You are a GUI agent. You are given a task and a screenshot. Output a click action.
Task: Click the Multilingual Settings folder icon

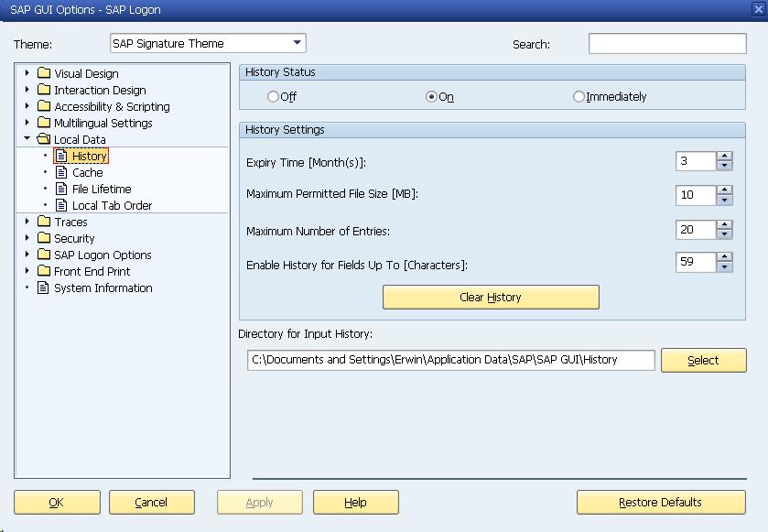(x=44, y=123)
